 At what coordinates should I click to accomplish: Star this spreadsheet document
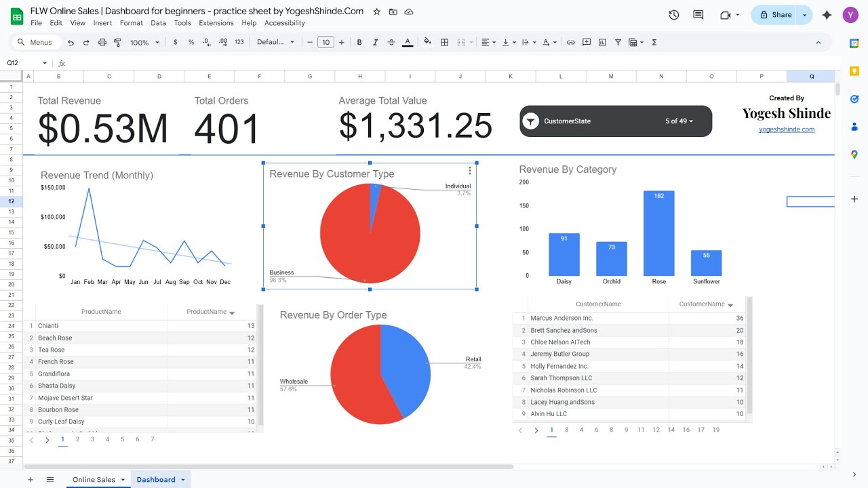[x=376, y=12]
